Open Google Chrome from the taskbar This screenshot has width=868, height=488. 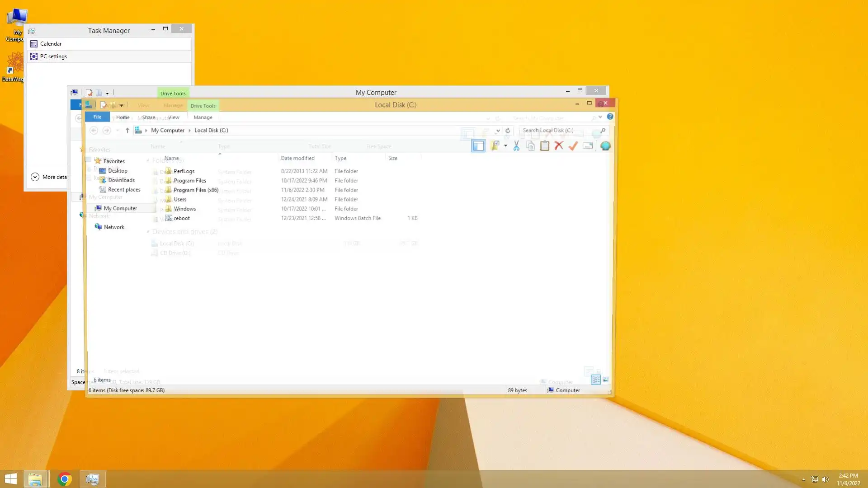click(x=65, y=479)
